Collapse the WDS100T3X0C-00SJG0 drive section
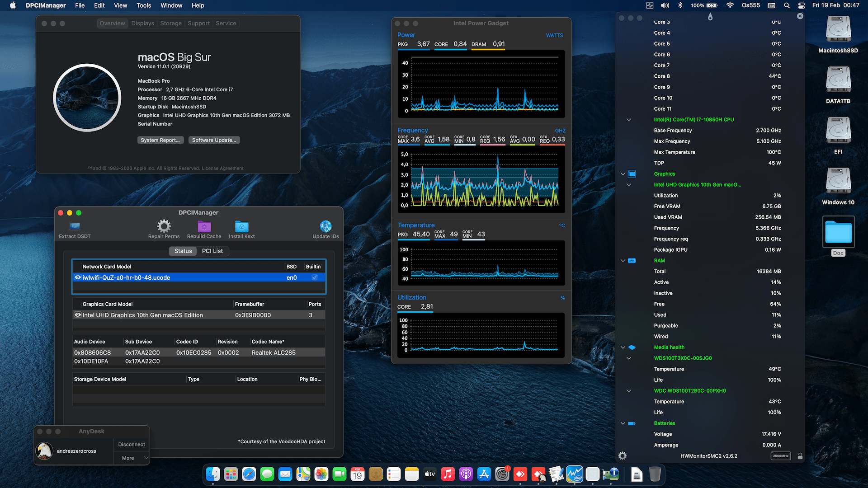Image resolution: width=868 pixels, height=488 pixels. (x=629, y=358)
